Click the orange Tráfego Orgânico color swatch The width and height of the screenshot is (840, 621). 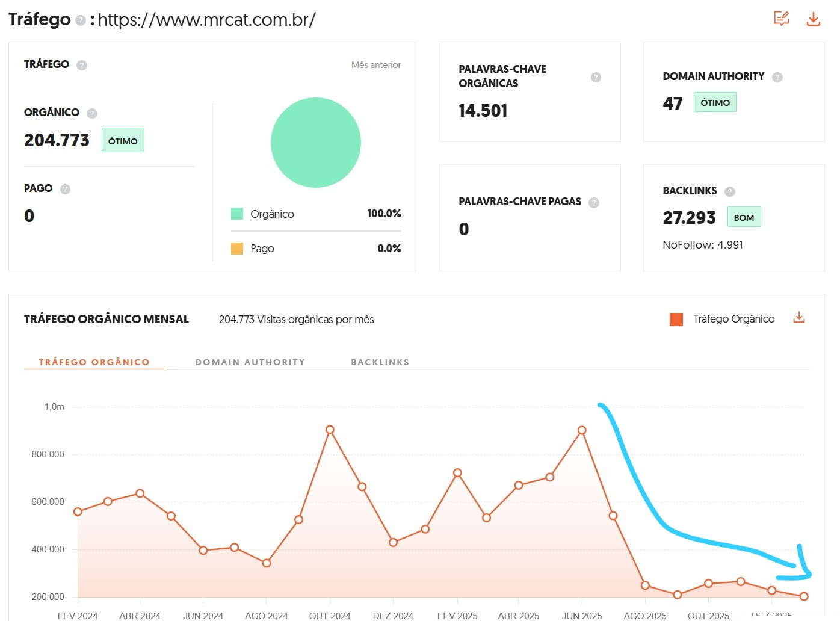coord(675,318)
